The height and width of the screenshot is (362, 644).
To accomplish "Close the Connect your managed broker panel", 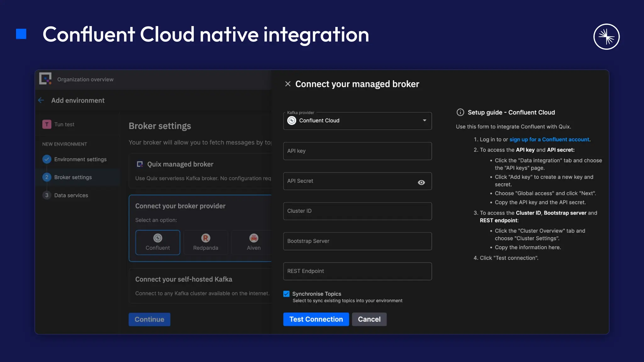I will (288, 84).
